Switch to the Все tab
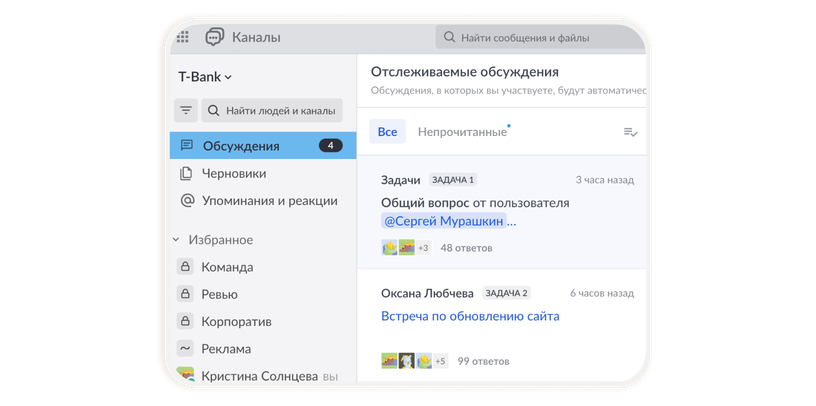This screenshot has width=816, height=406. 387,132
